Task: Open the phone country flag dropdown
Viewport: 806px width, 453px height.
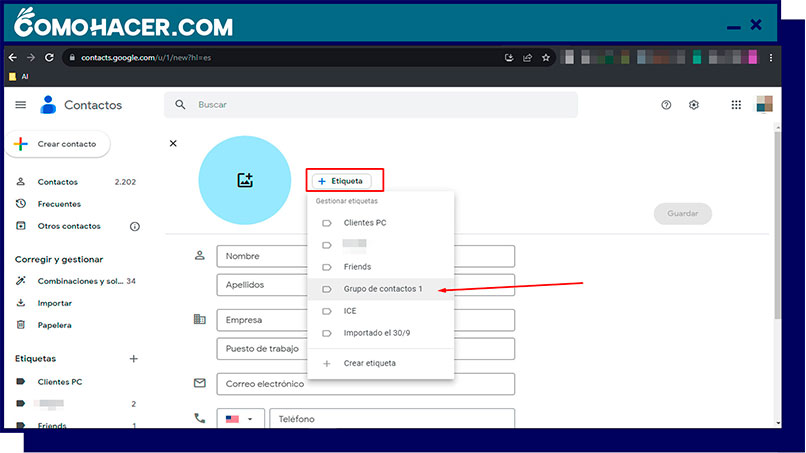Action: tap(241, 419)
